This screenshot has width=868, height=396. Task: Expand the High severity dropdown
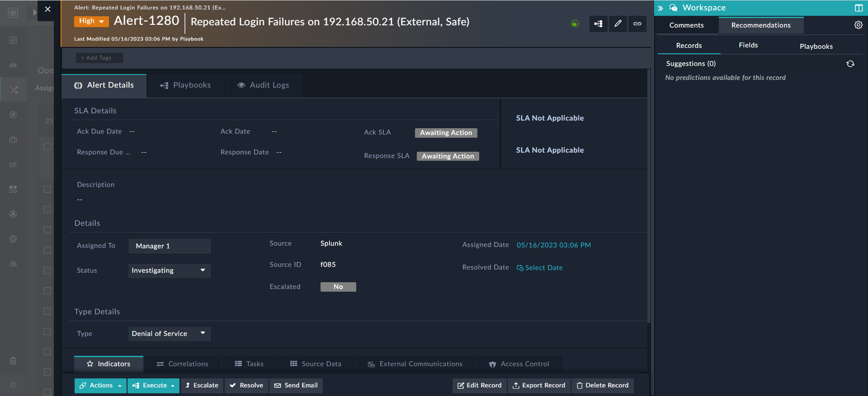91,21
